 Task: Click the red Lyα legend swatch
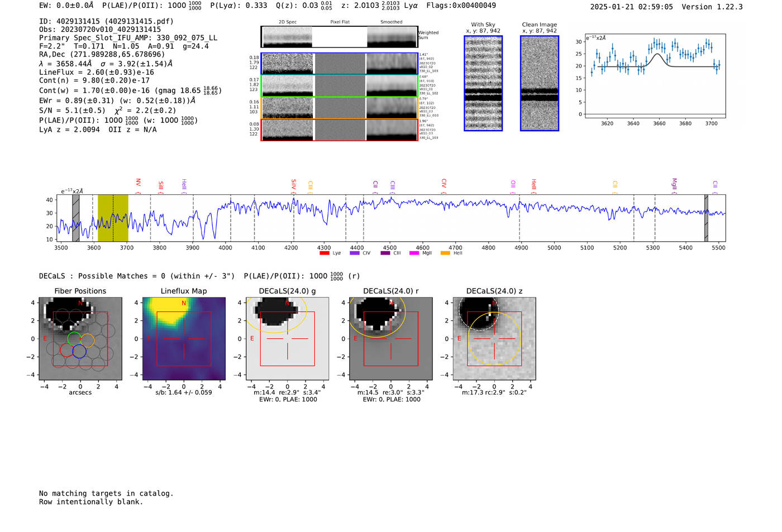324,253
